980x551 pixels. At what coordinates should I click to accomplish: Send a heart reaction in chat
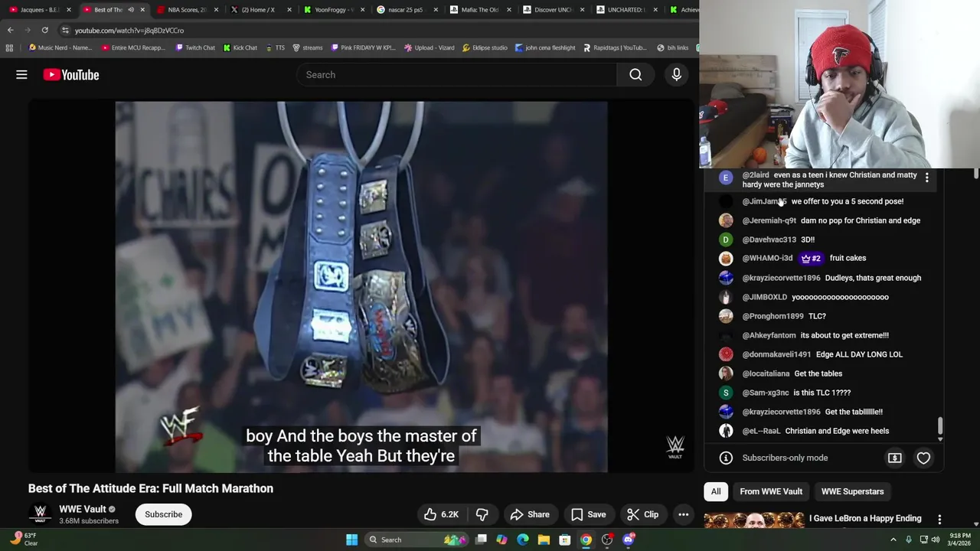923,458
